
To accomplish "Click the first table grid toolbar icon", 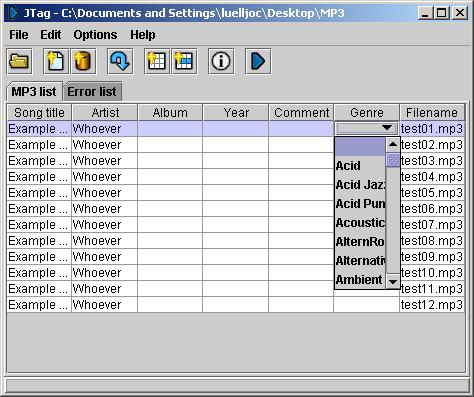I will 157,61.
